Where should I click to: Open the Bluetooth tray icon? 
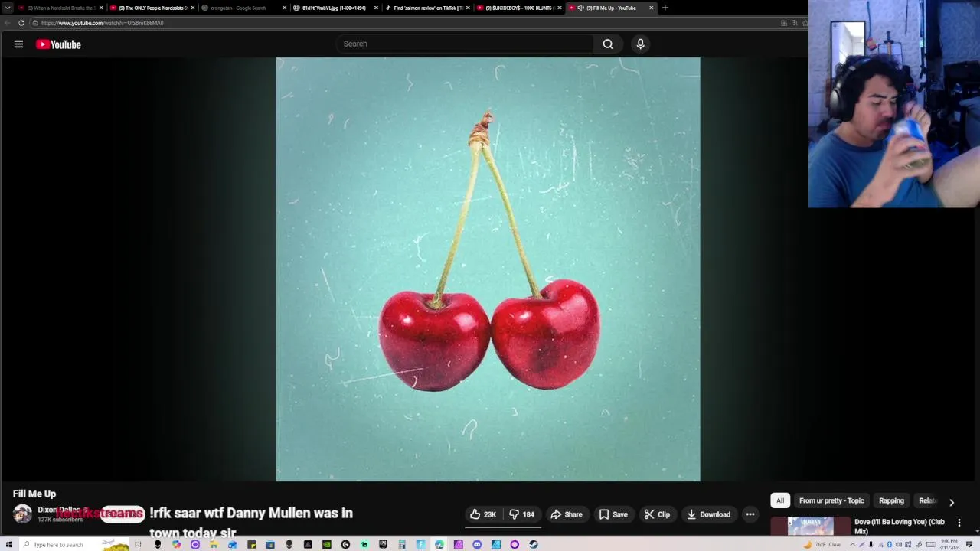click(x=890, y=545)
